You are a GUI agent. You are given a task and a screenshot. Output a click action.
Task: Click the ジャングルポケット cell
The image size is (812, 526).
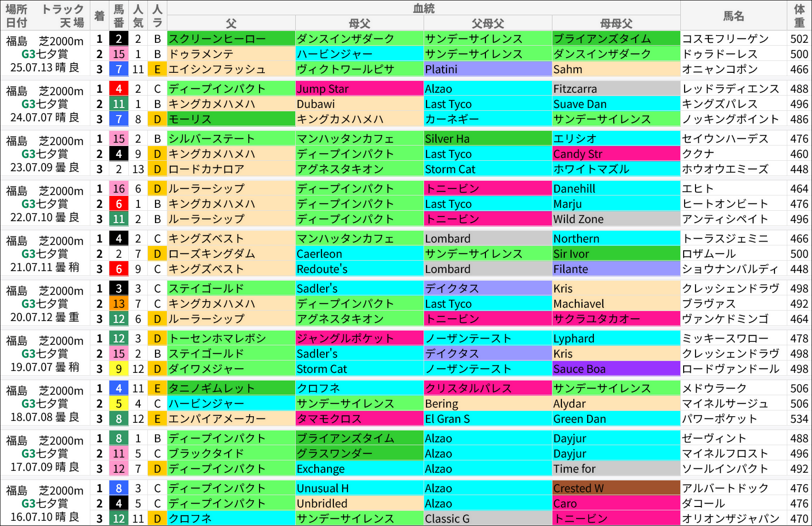[x=359, y=338]
